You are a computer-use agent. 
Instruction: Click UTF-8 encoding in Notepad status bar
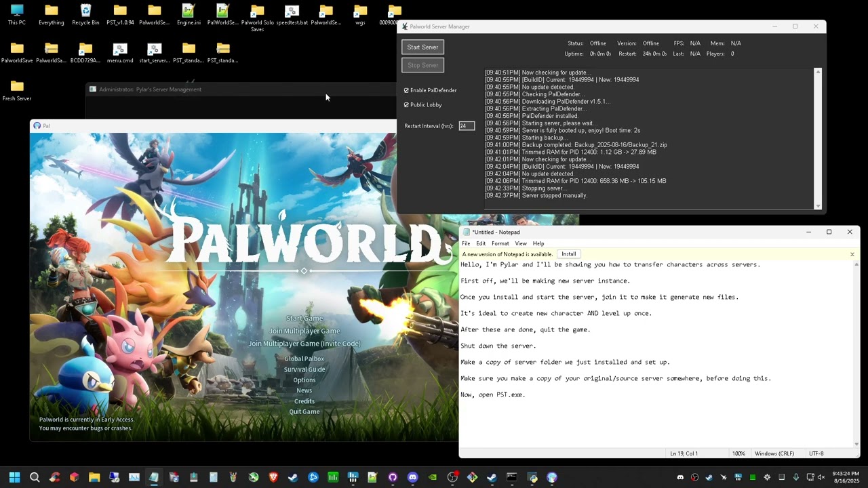point(816,453)
